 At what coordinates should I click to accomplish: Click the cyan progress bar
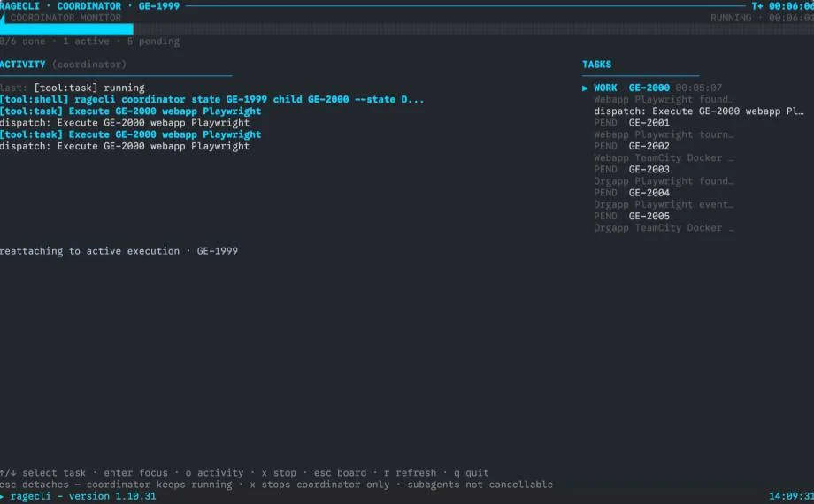66,29
